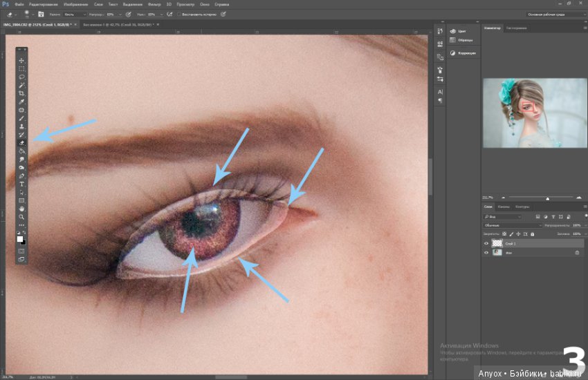Select the Eraser tool in the toolbox

tap(21, 143)
